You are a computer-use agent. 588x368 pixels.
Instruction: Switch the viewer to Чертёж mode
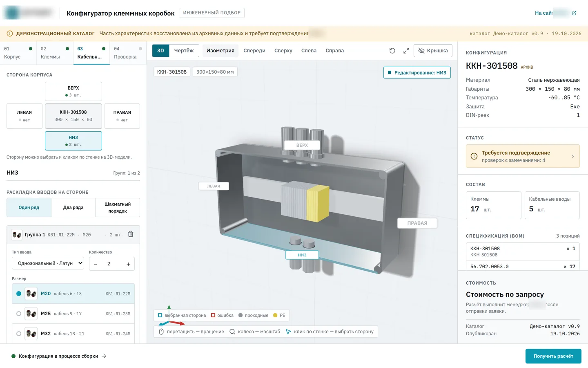pyautogui.click(x=184, y=51)
